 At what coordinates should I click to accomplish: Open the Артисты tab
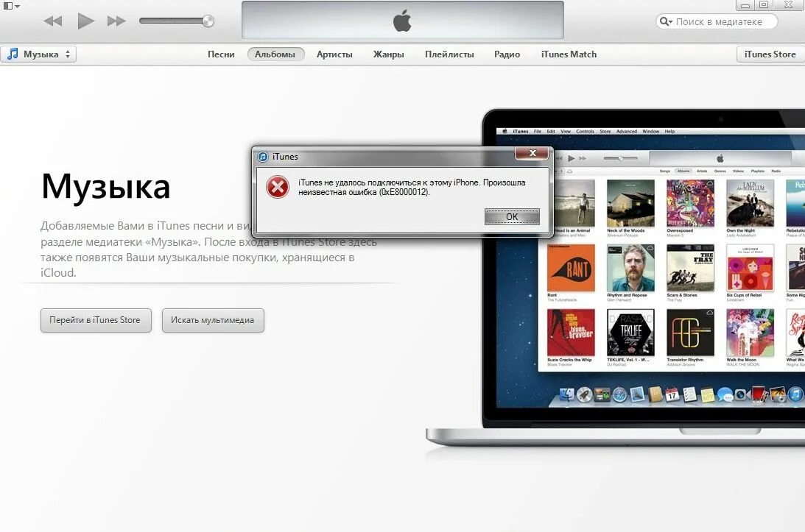point(334,54)
